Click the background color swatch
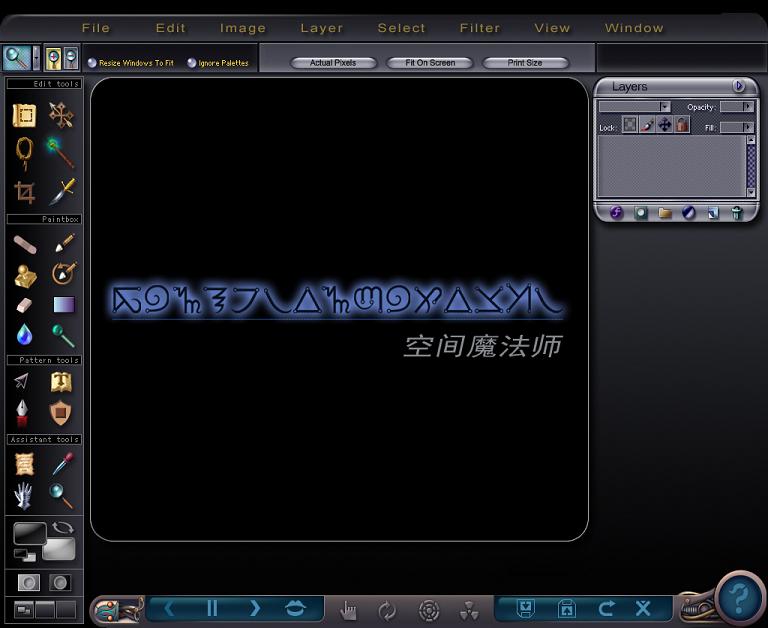 point(60,549)
